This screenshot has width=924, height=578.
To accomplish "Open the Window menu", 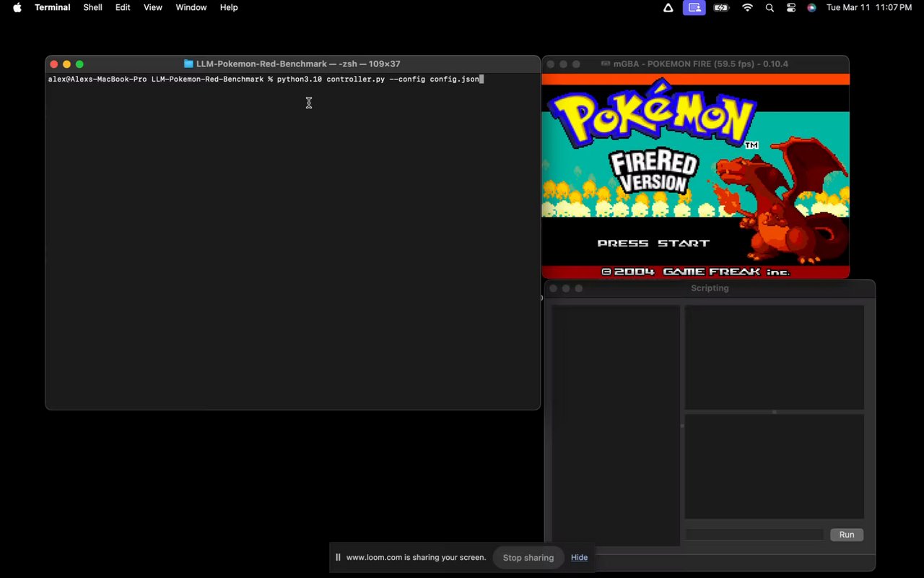I will [x=191, y=7].
